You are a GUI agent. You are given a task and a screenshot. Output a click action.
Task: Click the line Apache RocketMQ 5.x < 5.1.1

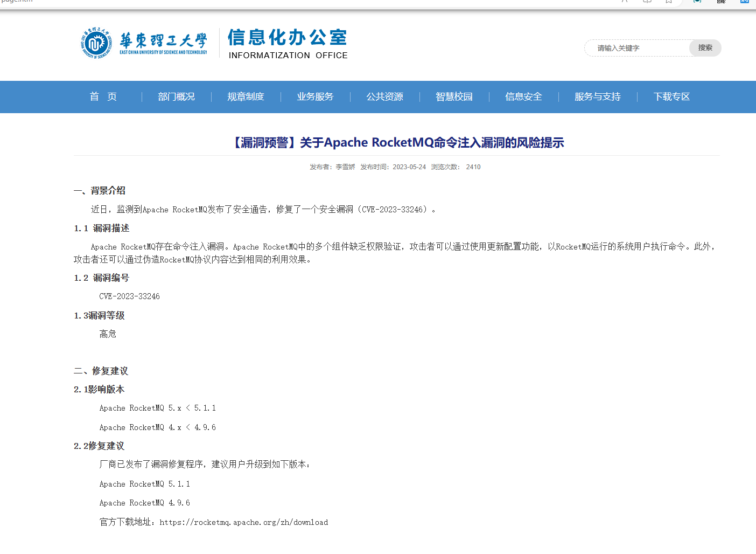pos(158,408)
